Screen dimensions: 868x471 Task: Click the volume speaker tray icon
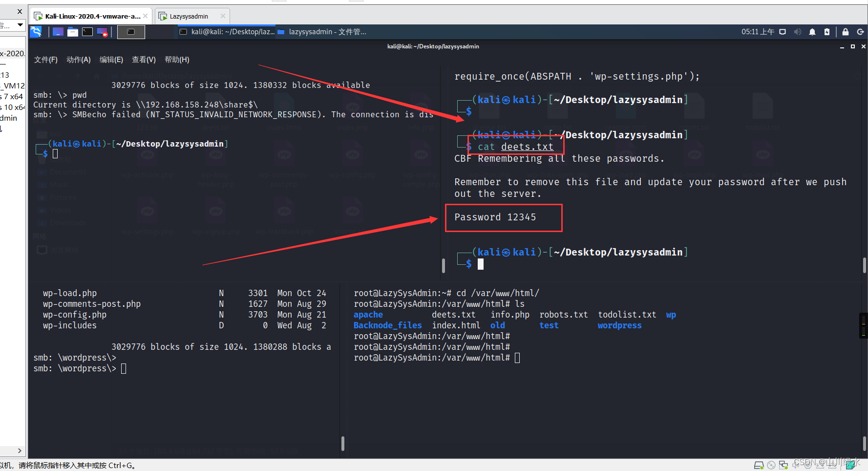797,32
